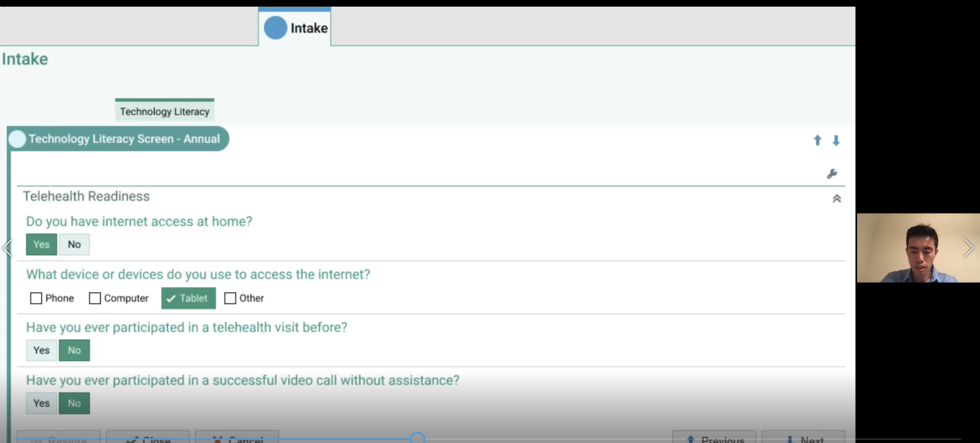Click the blue down arrow icon

836,140
